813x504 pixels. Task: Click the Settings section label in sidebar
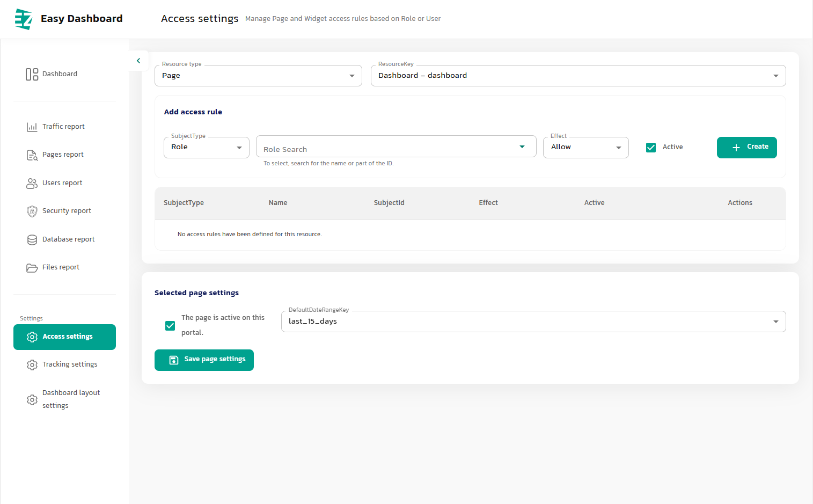31,319
